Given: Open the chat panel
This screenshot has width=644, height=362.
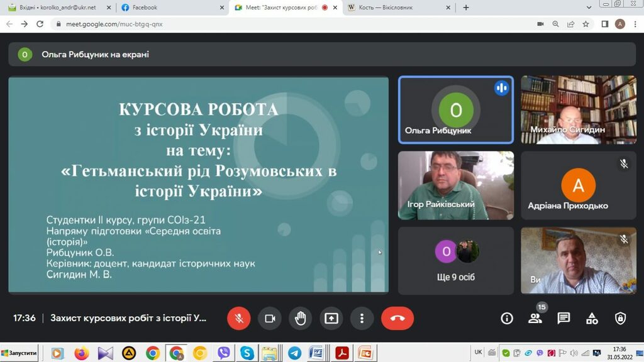Looking at the screenshot, I should (563, 318).
